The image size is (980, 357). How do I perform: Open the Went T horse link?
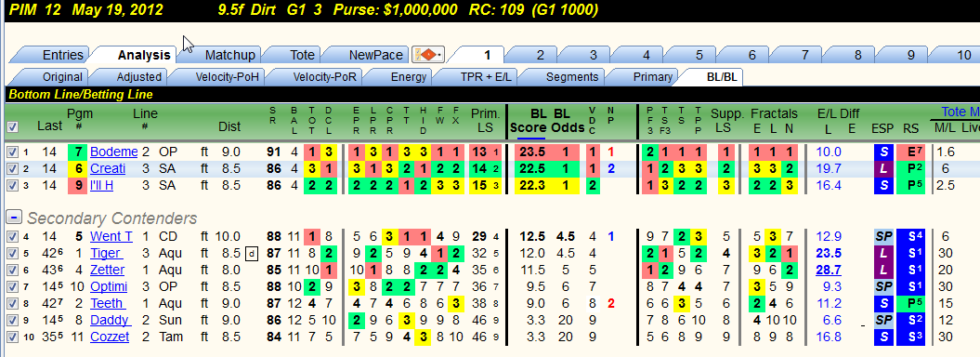pos(111,236)
